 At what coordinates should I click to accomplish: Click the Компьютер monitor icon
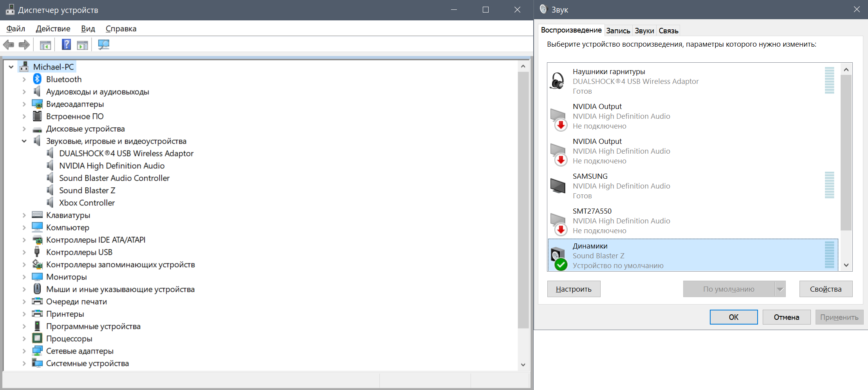[x=37, y=227]
